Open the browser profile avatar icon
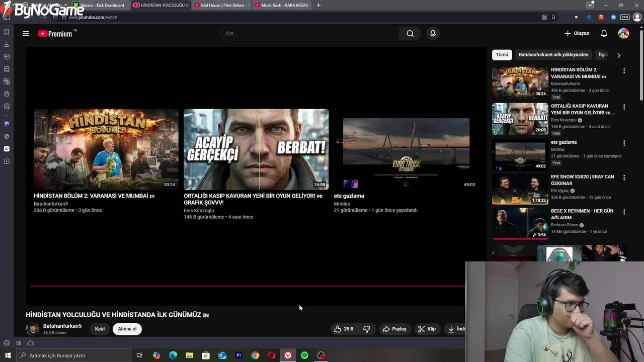This screenshot has height=362, width=644. pyautogui.click(x=637, y=17)
